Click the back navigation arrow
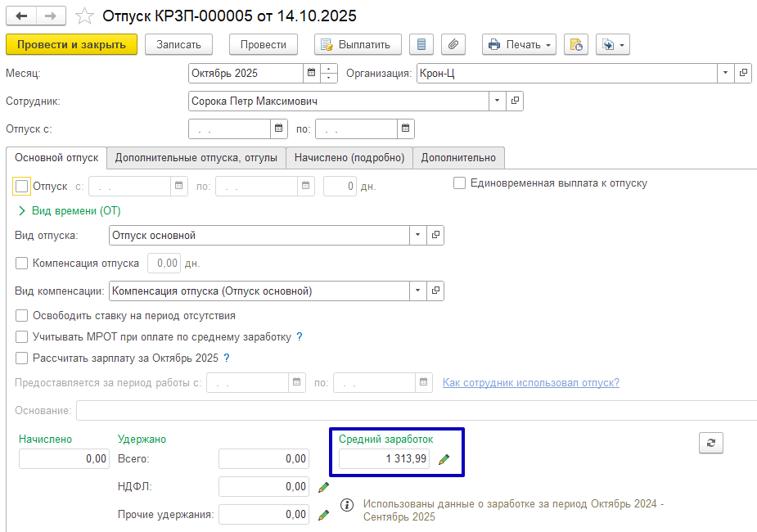 click(x=22, y=16)
